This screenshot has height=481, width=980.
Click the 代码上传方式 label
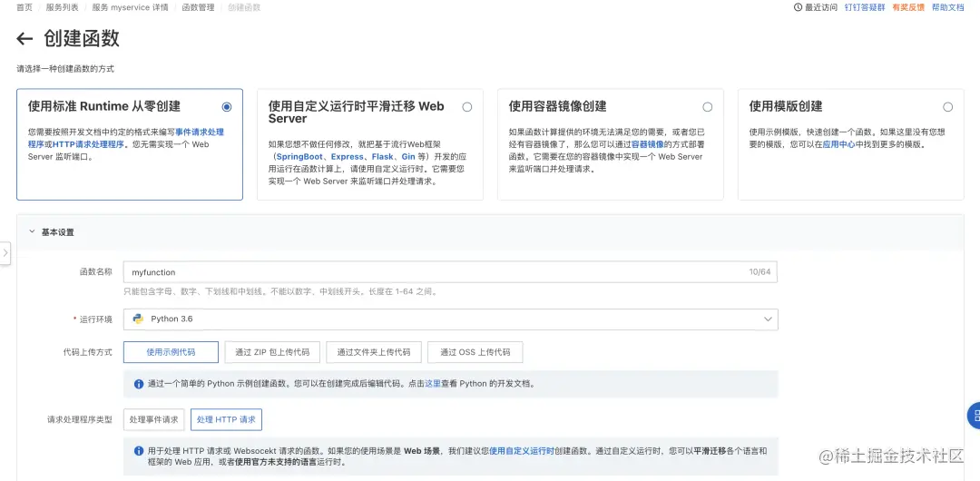pos(87,352)
